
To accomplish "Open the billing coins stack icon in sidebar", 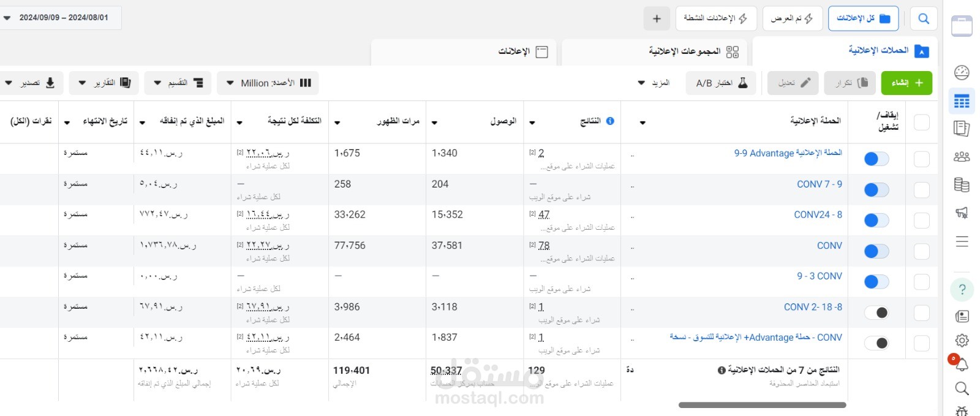I will click(962, 184).
